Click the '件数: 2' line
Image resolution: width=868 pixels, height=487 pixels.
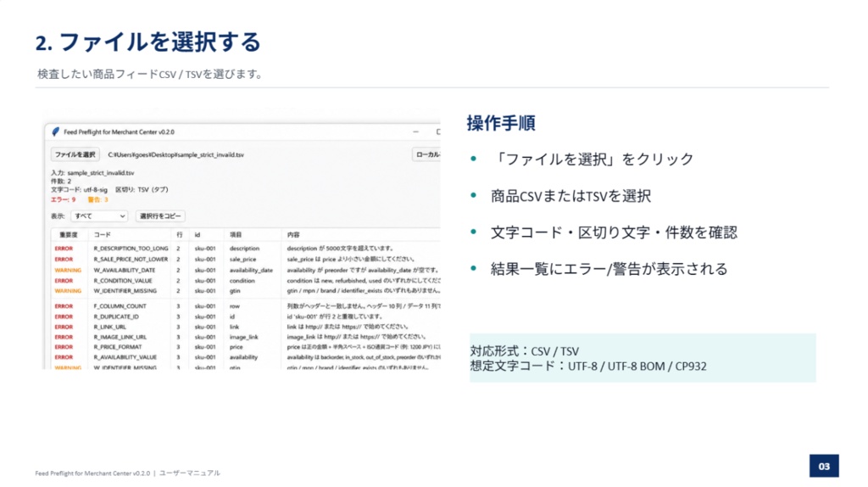[x=61, y=182]
